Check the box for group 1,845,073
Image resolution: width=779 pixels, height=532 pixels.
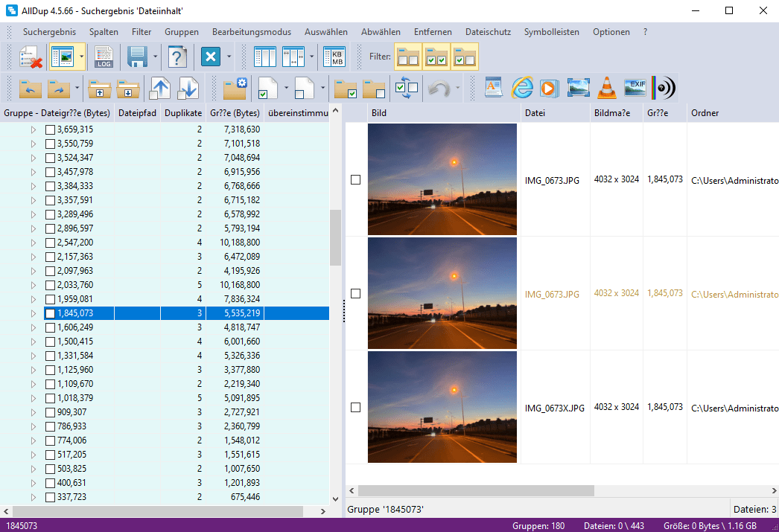pos(50,313)
